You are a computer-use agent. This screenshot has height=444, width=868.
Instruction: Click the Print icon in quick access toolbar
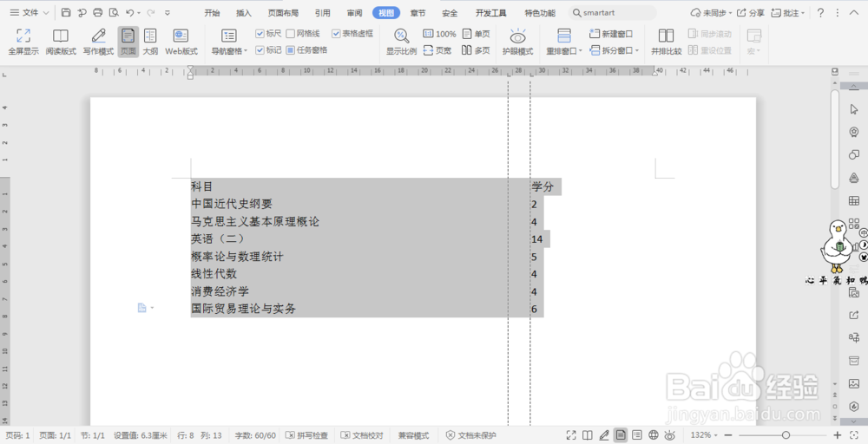click(x=98, y=12)
